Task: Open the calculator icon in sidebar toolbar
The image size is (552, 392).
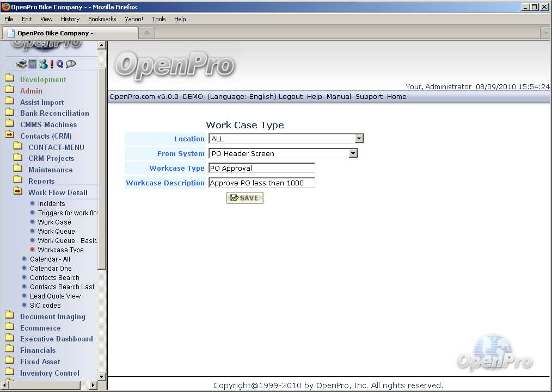Action: point(33,64)
